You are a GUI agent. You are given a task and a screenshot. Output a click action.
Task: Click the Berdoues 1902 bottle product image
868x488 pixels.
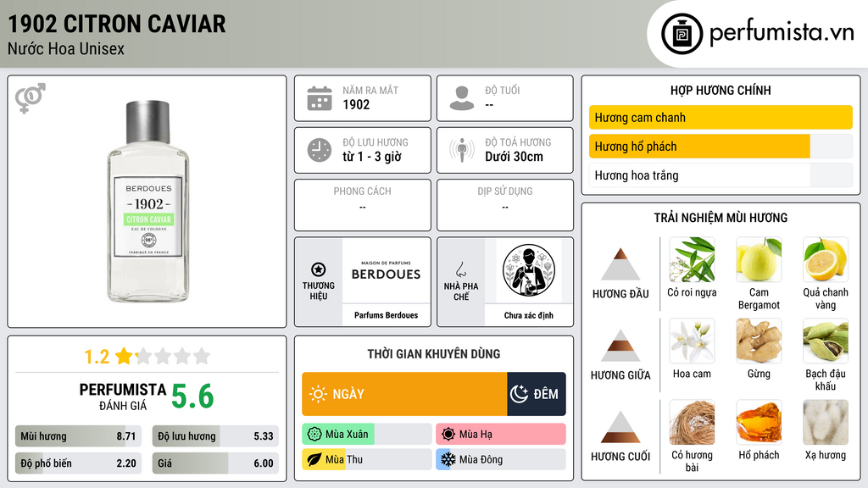(147, 202)
